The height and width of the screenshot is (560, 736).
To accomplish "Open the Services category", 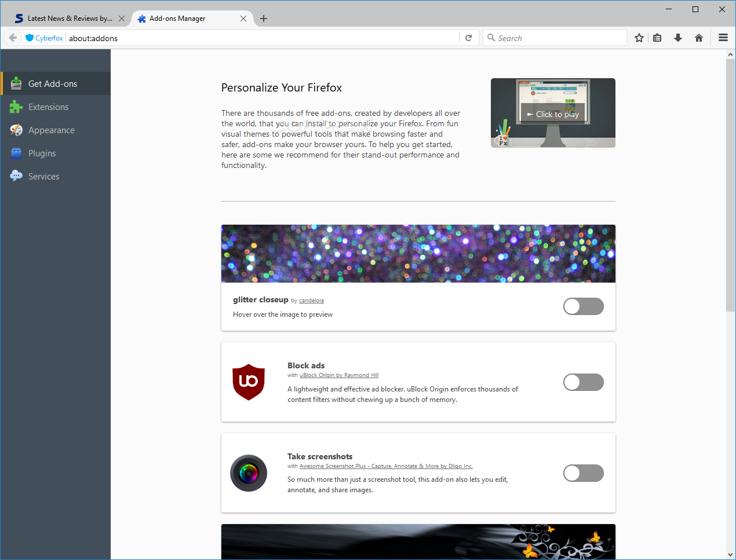I will (56, 176).
